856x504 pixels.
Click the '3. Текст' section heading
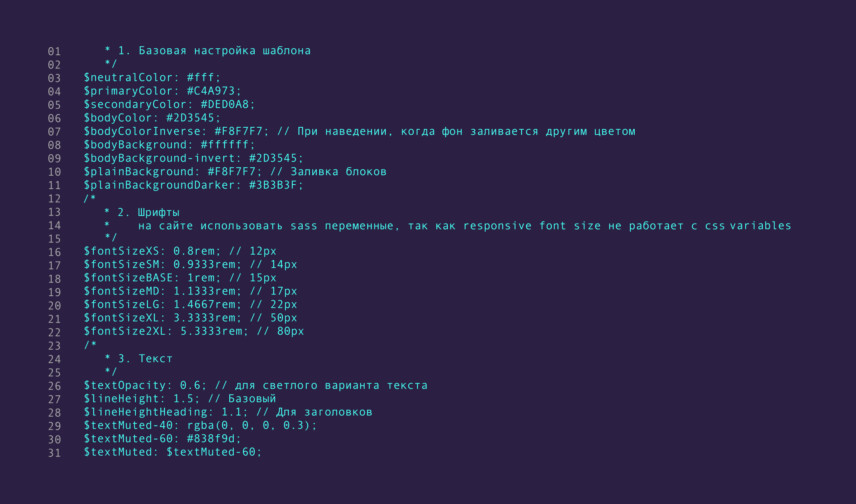coord(145,359)
